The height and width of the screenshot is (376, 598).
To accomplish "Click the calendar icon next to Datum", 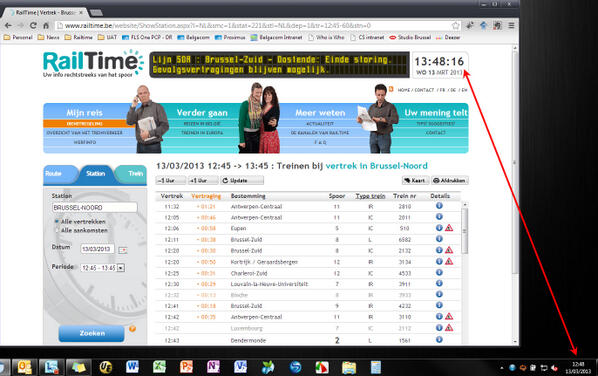I will pos(122,250).
